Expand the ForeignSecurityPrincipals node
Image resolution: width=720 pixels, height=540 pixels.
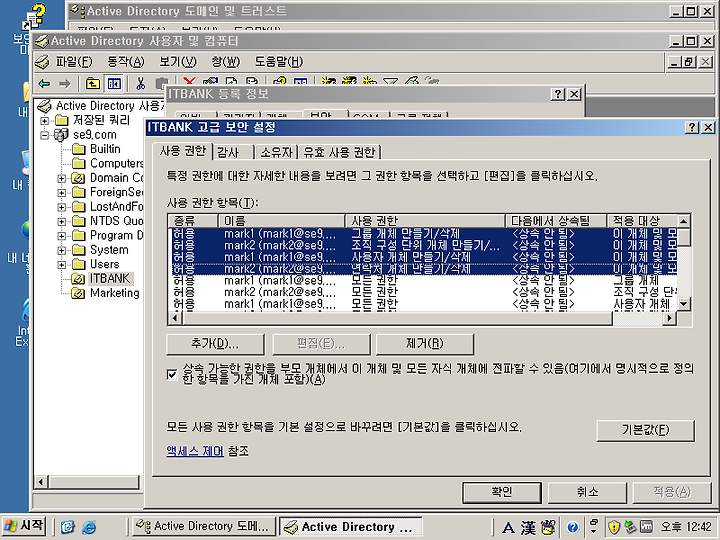[62, 193]
